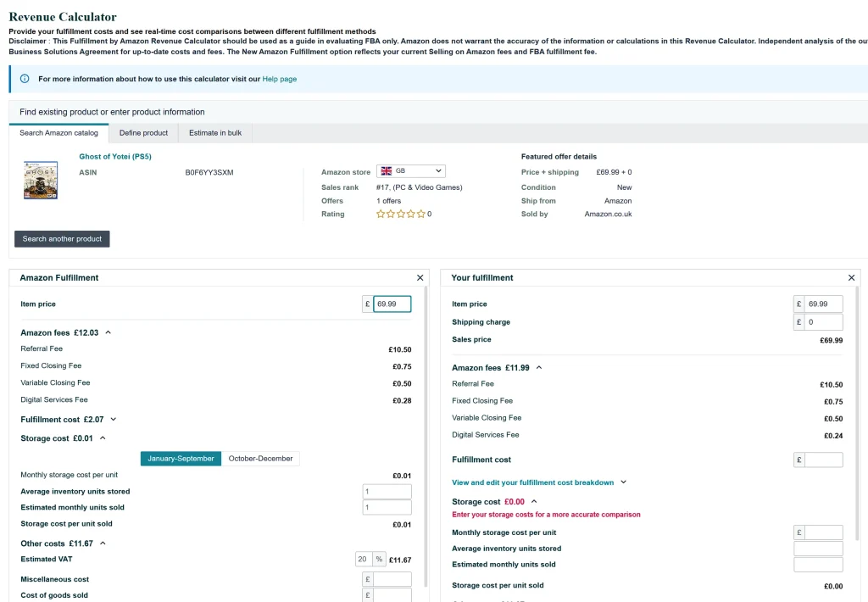This screenshot has height=602, width=868.
Task: Open the Help page link
Action: pyautogui.click(x=280, y=79)
